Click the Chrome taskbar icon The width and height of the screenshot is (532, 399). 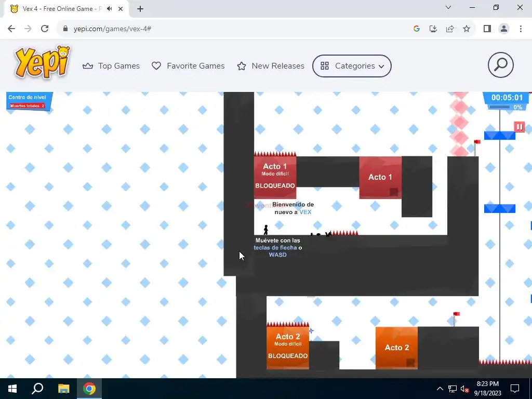point(89,389)
